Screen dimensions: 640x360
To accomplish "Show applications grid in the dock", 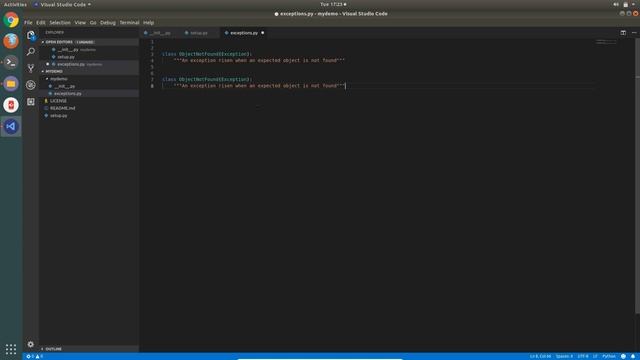I will pos(11,349).
